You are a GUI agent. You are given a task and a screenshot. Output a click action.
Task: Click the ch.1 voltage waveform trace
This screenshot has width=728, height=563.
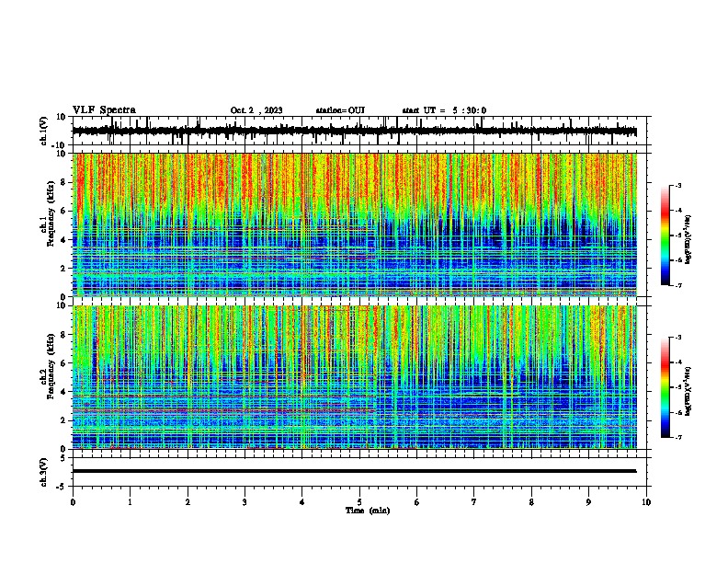pyautogui.click(x=354, y=131)
